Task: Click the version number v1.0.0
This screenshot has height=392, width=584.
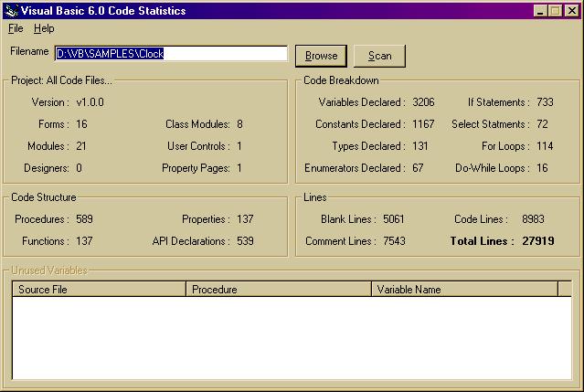Action: [x=93, y=102]
